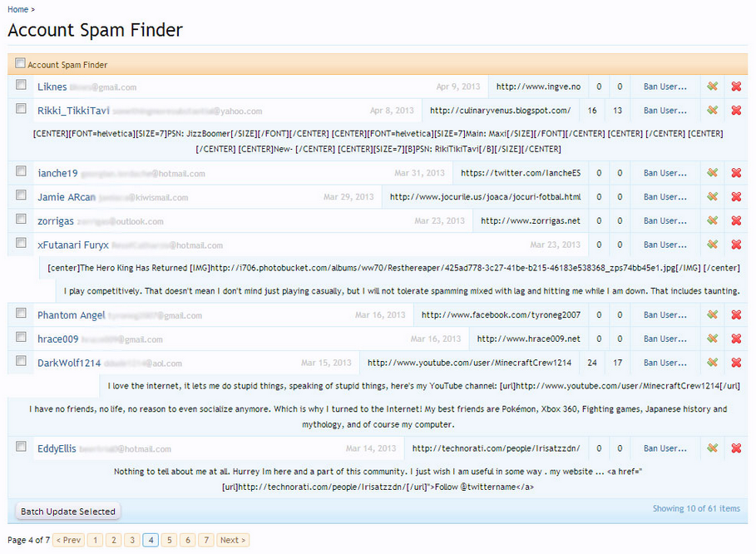
Task: Click the Batch Update Selected button
Action: [68, 511]
